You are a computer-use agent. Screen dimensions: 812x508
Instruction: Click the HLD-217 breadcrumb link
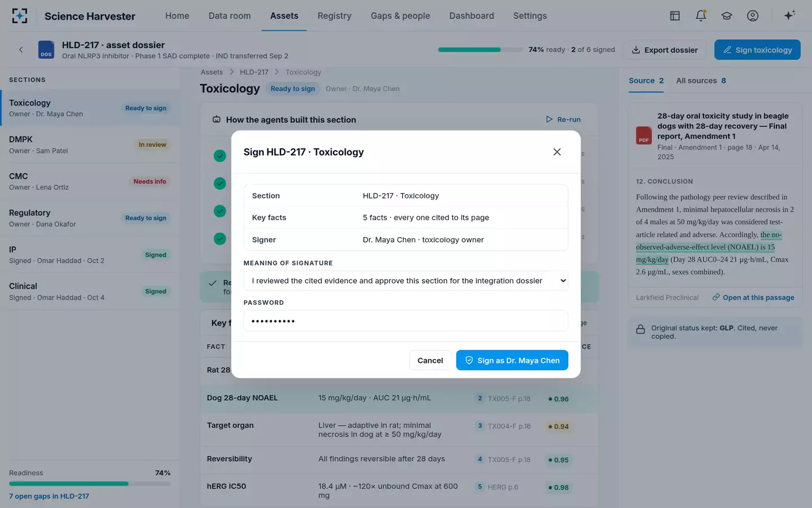coord(254,72)
